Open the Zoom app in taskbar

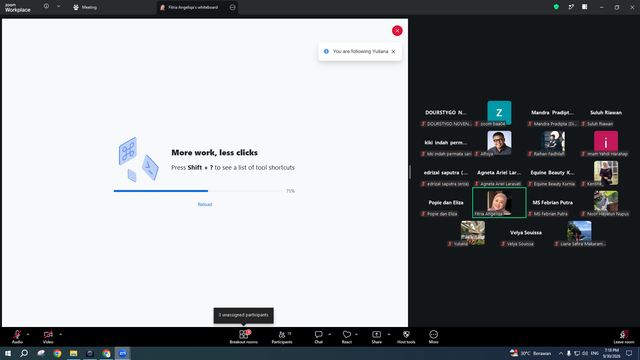[x=122, y=353]
